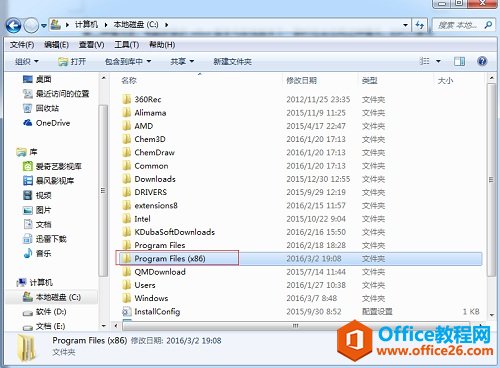Expand the 组织 dropdown in toolbar

tap(27, 61)
